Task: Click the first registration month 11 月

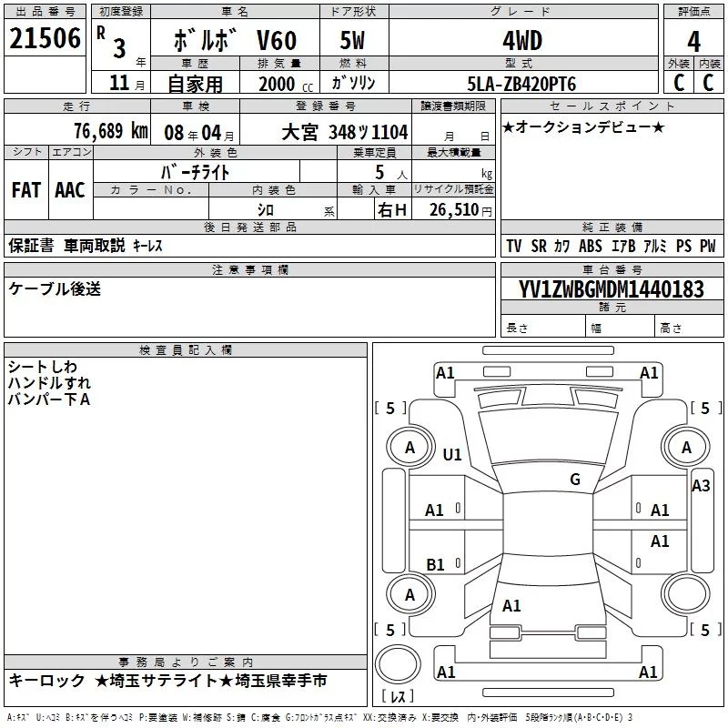Action: coord(126,83)
